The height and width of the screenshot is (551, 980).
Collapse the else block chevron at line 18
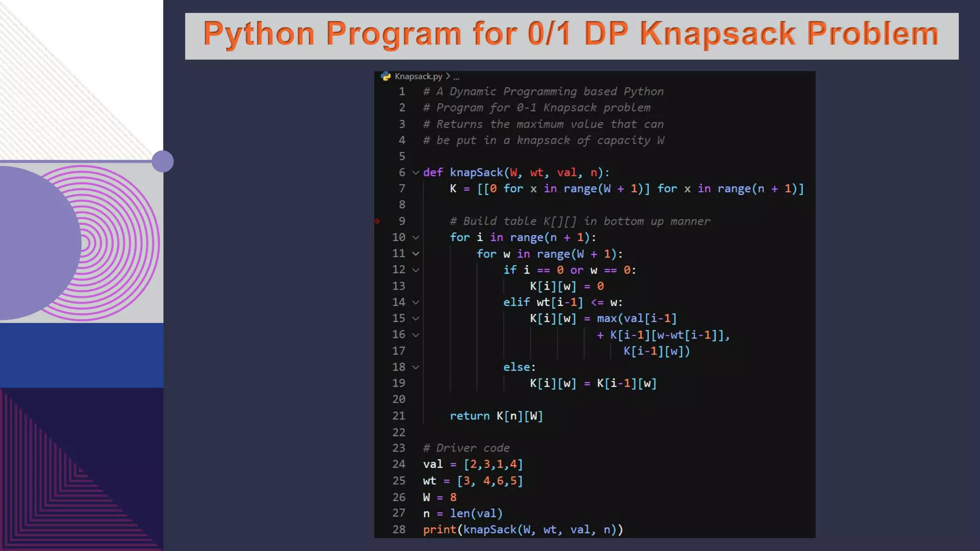(416, 367)
